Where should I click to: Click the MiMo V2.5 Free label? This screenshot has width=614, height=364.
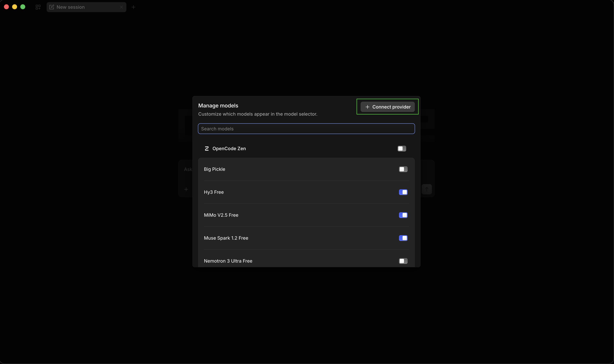(221, 215)
